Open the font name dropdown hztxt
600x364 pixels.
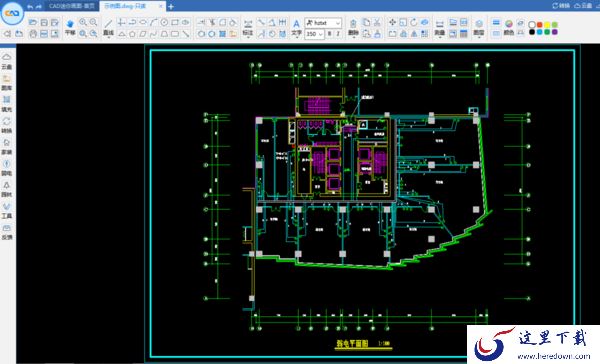[323, 23]
